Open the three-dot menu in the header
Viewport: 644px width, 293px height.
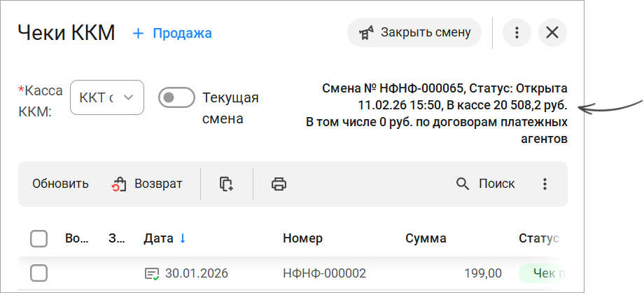pos(517,33)
